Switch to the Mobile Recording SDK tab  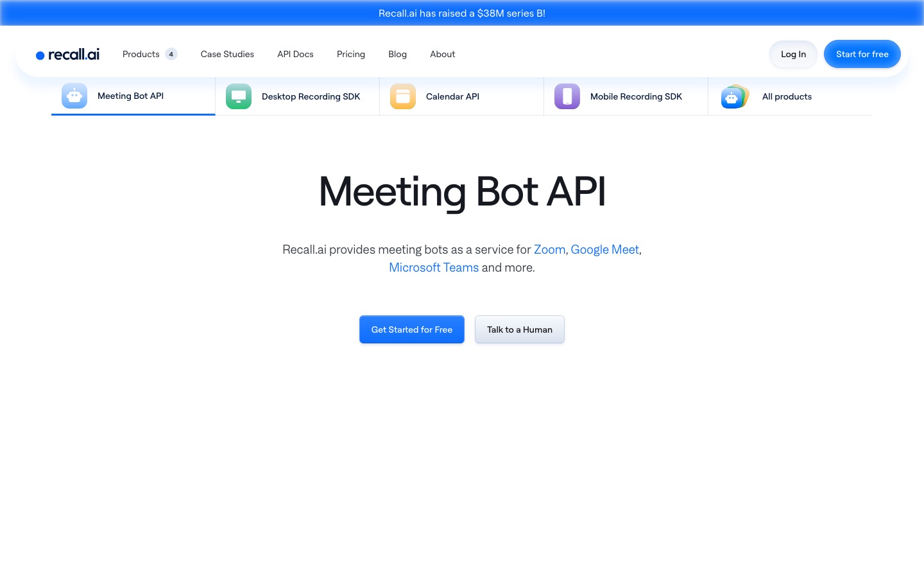coord(626,96)
